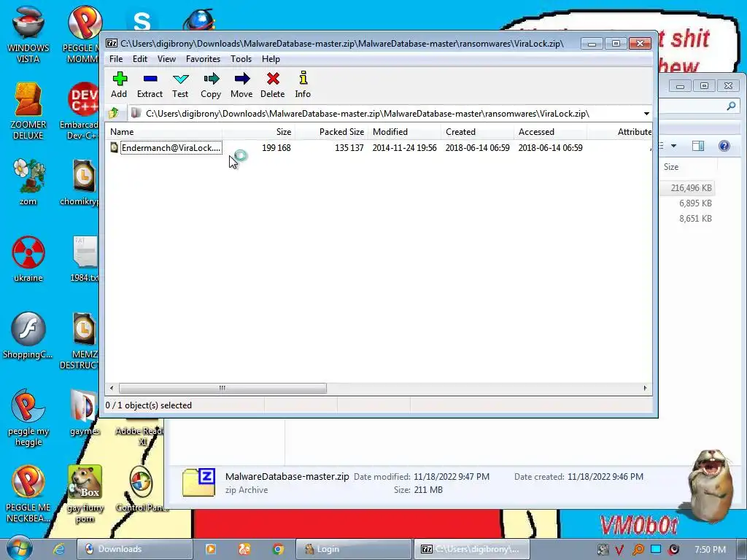Click the Windows Start orb
747x560 pixels.
click(20, 548)
